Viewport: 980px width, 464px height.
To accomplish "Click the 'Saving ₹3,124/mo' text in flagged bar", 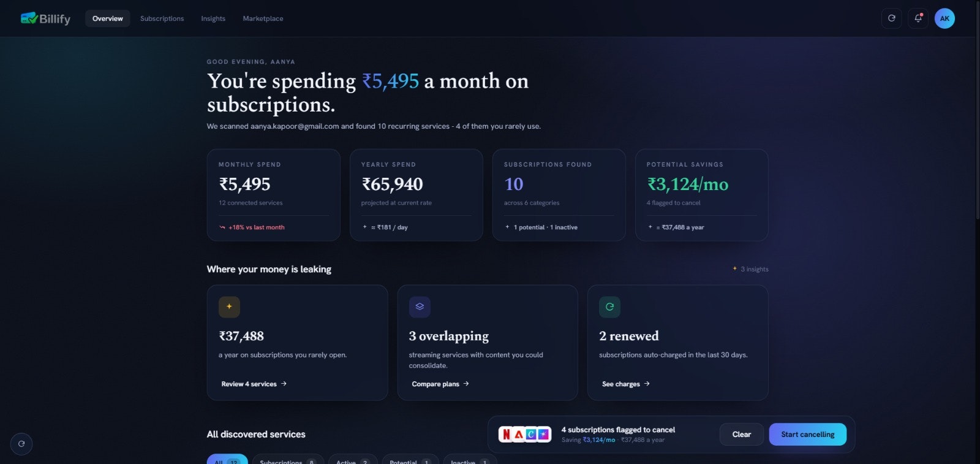I will pos(588,440).
